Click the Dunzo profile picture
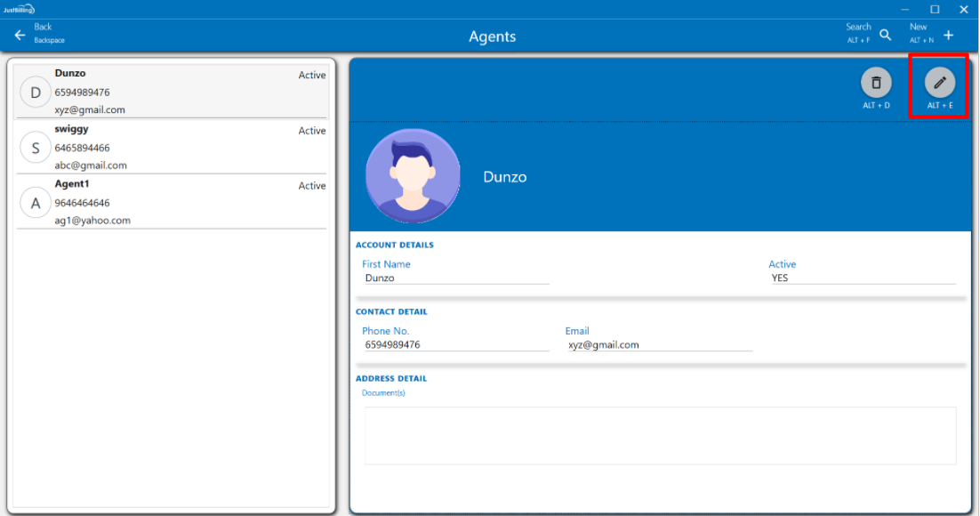980x516 pixels. (x=413, y=176)
